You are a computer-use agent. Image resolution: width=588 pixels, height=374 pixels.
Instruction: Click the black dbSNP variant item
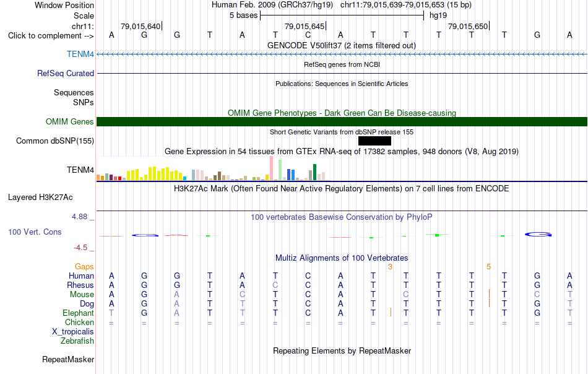pyautogui.click(x=374, y=141)
